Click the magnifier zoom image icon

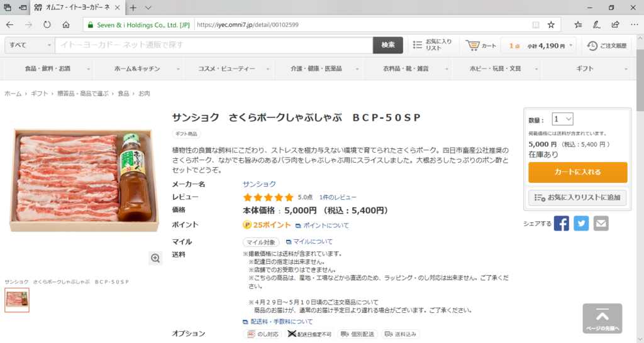point(155,258)
